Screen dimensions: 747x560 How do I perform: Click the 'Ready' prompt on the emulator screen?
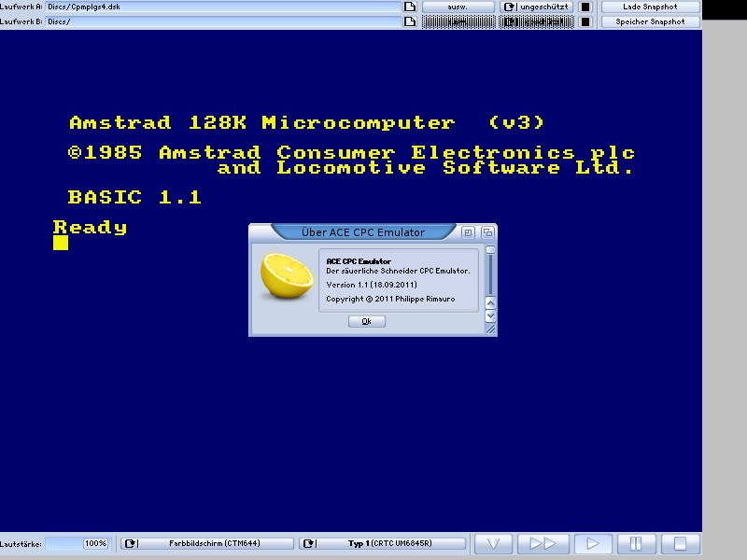click(x=90, y=227)
